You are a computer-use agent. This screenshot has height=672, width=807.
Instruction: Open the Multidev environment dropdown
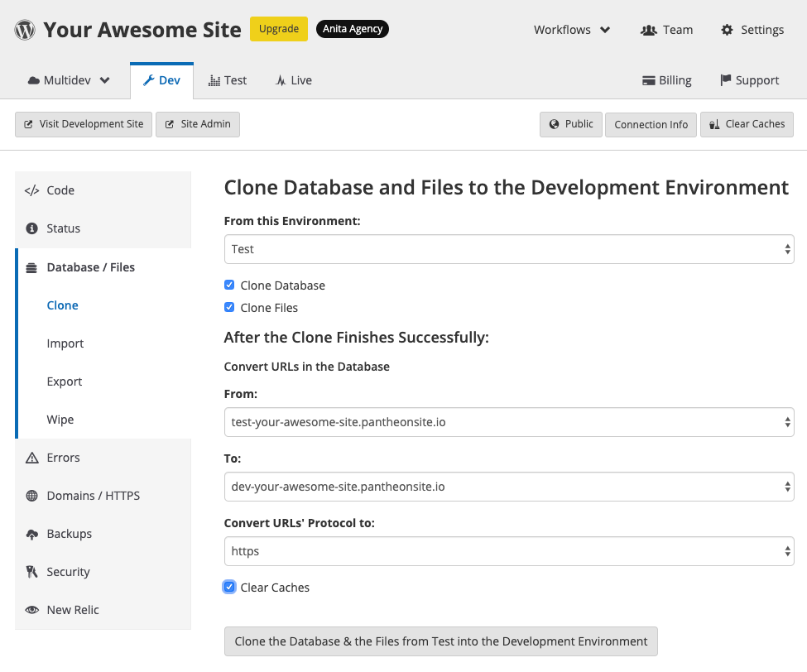(68, 79)
